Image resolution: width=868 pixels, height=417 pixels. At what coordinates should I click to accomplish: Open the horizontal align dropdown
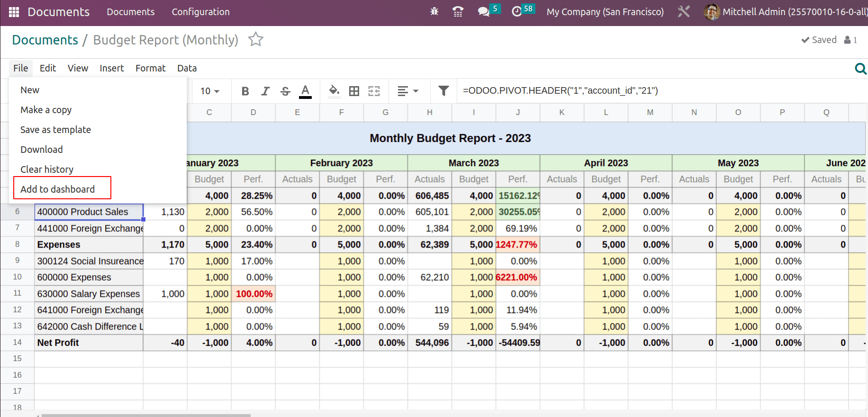point(408,91)
